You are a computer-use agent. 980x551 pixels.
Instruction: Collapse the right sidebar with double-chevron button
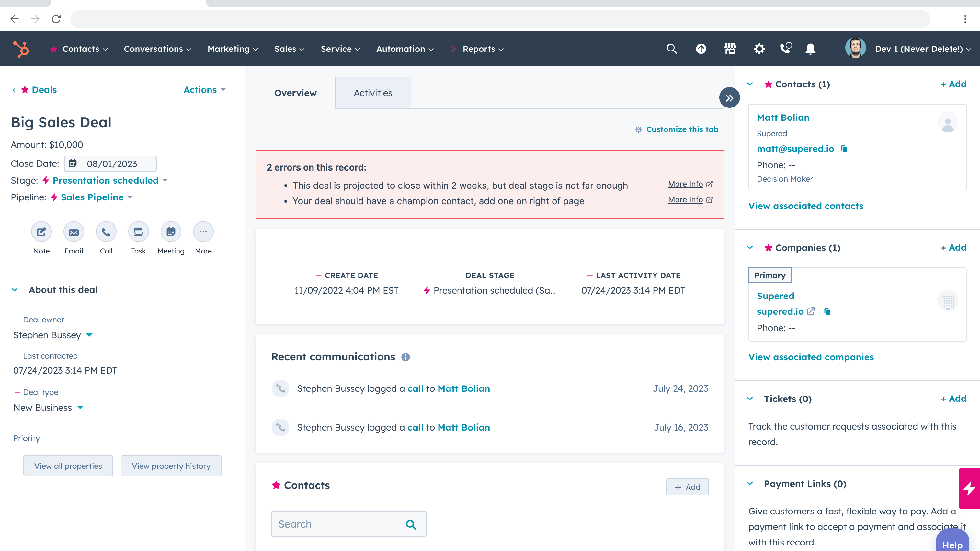click(729, 98)
